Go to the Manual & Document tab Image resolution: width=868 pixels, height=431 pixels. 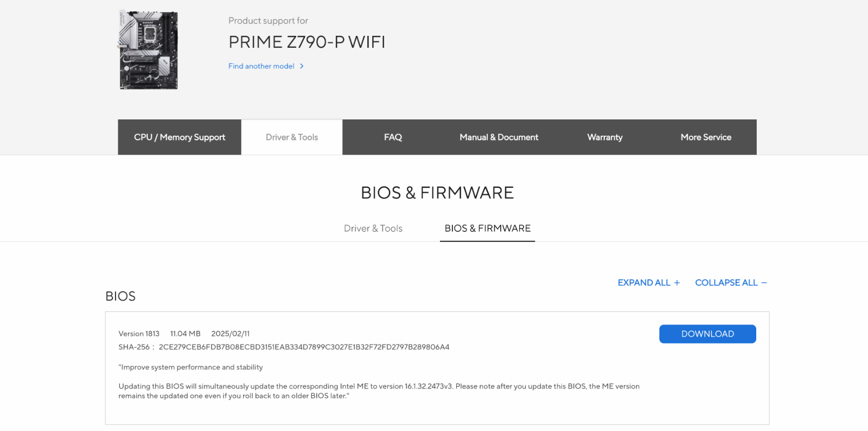click(499, 137)
